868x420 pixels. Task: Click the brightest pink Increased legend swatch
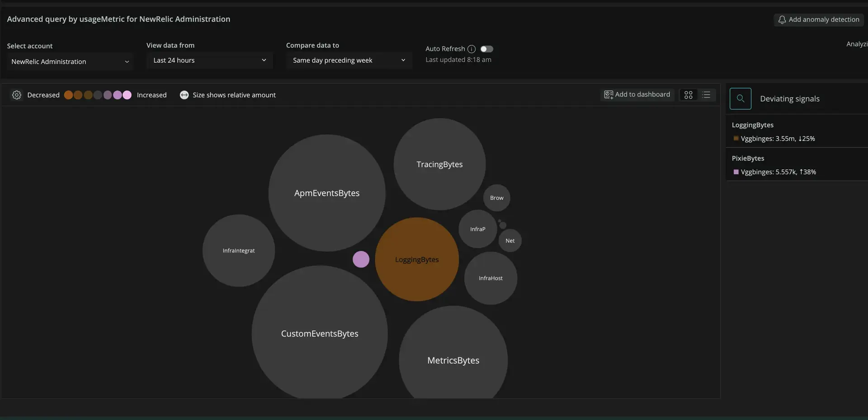[x=127, y=95]
